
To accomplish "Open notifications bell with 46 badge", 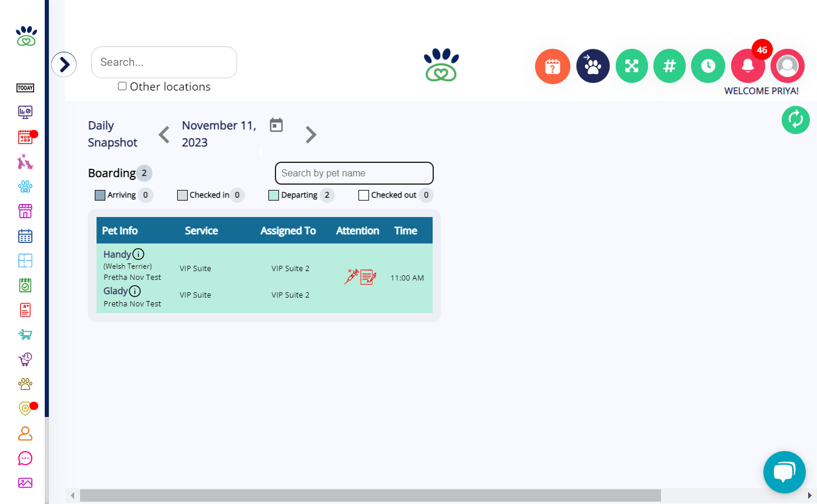I will coord(748,66).
